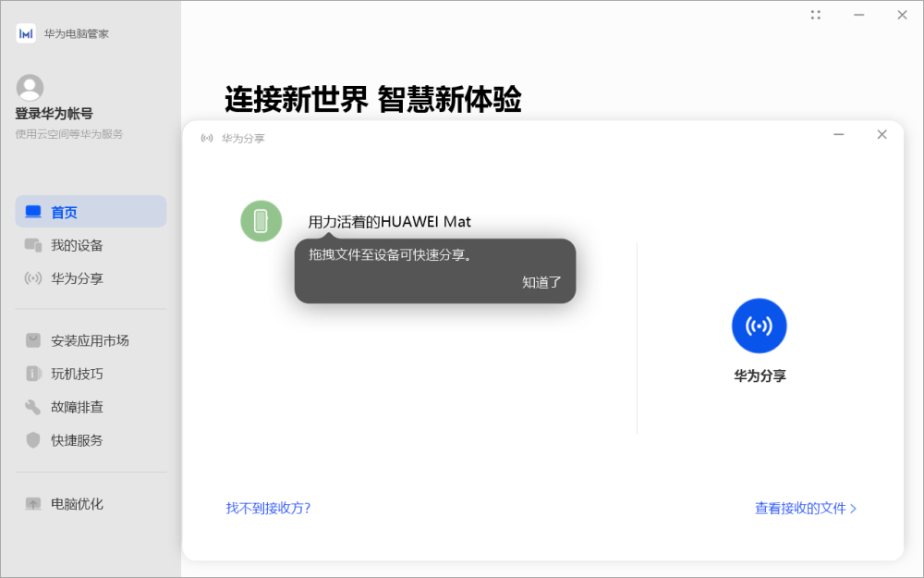
Task: Open 安装应用市场 sidebar entry
Action: pos(91,341)
